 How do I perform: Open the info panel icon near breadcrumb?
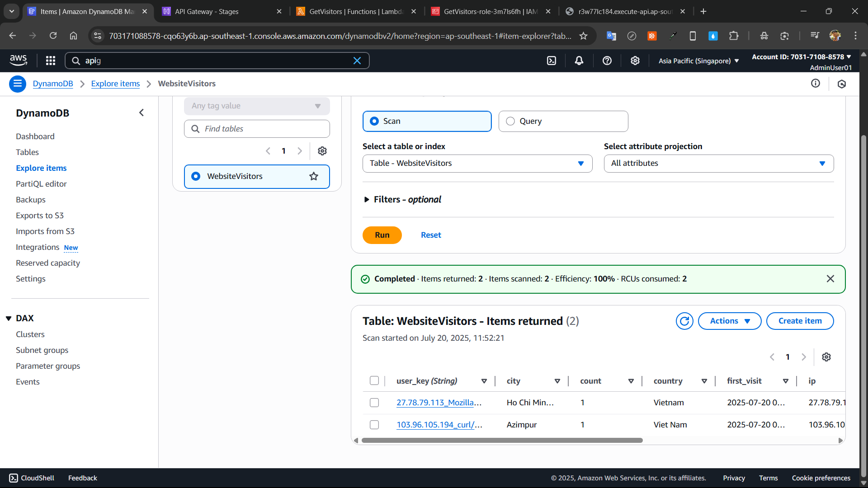[816, 83]
